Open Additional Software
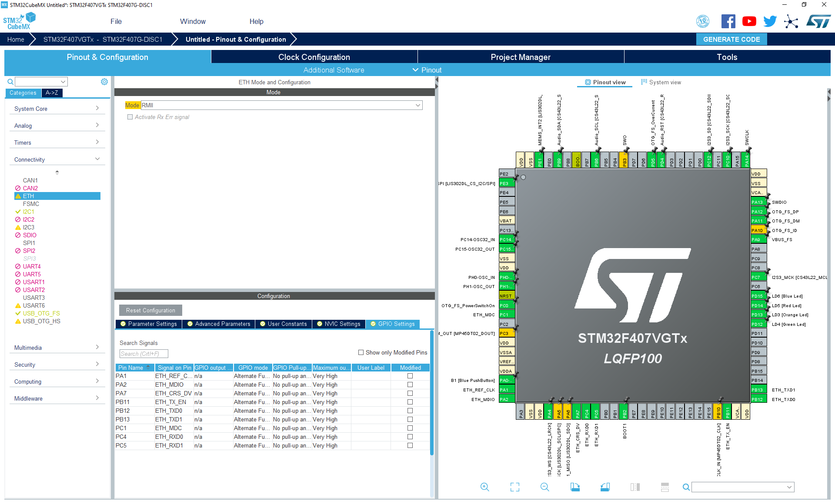The image size is (835, 504). pyautogui.click(x=334, y=70)
